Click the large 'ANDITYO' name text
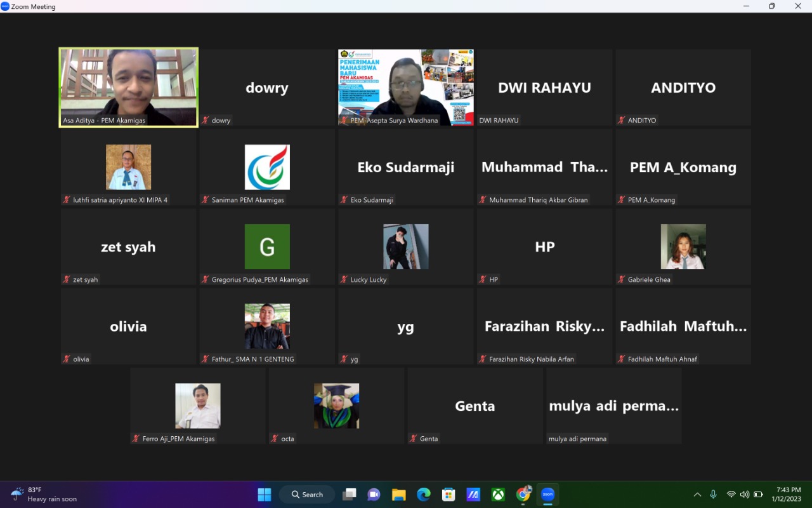 click(683, 88)
